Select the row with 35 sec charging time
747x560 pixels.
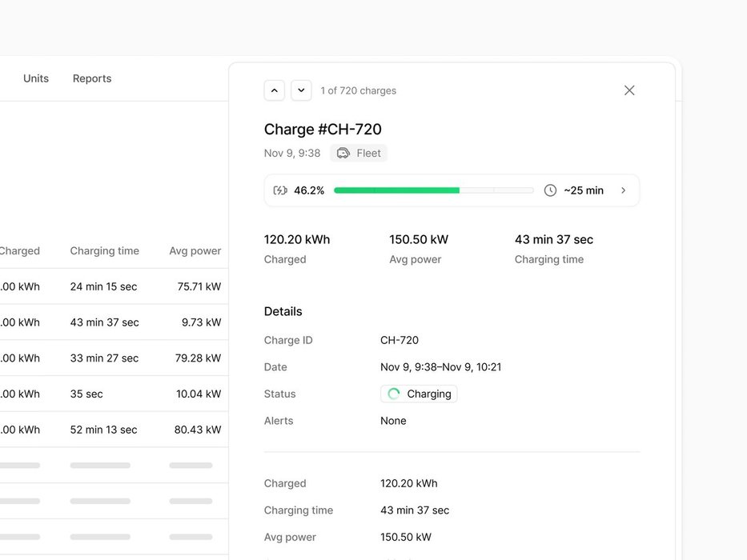click(114, 394)
